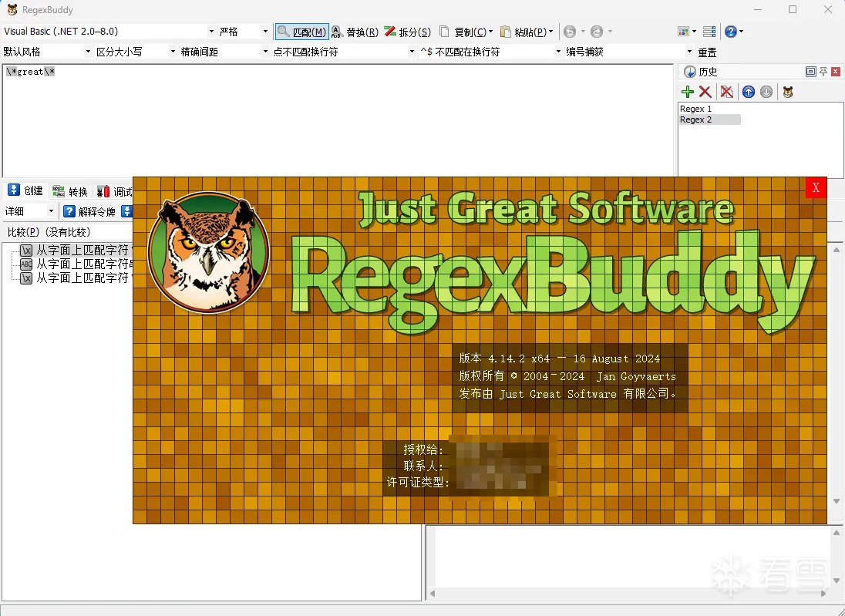This screenshot has width=845, height=616.
Task: Delete the selected regex with red X
Action: pyautogui.click(x=705, y=92)
